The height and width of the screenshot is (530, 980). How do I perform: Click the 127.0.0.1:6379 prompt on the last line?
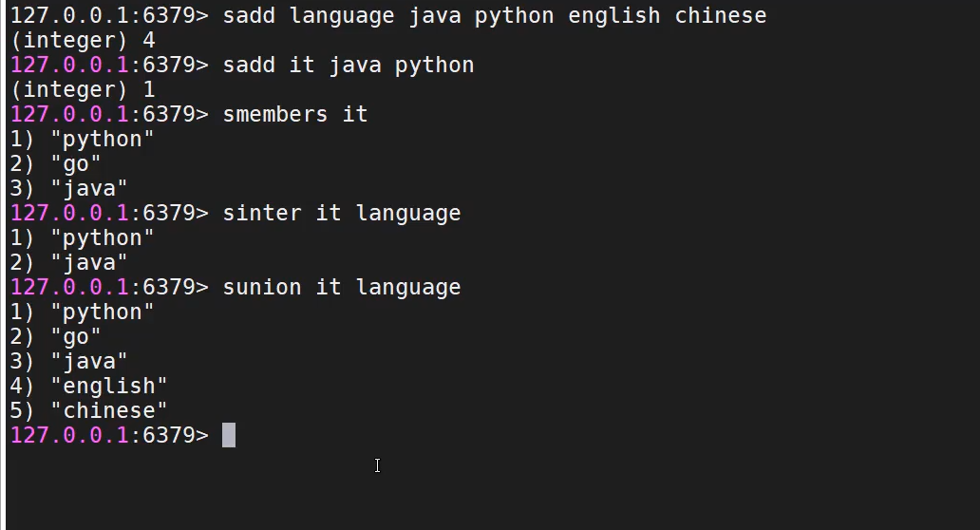108,435
